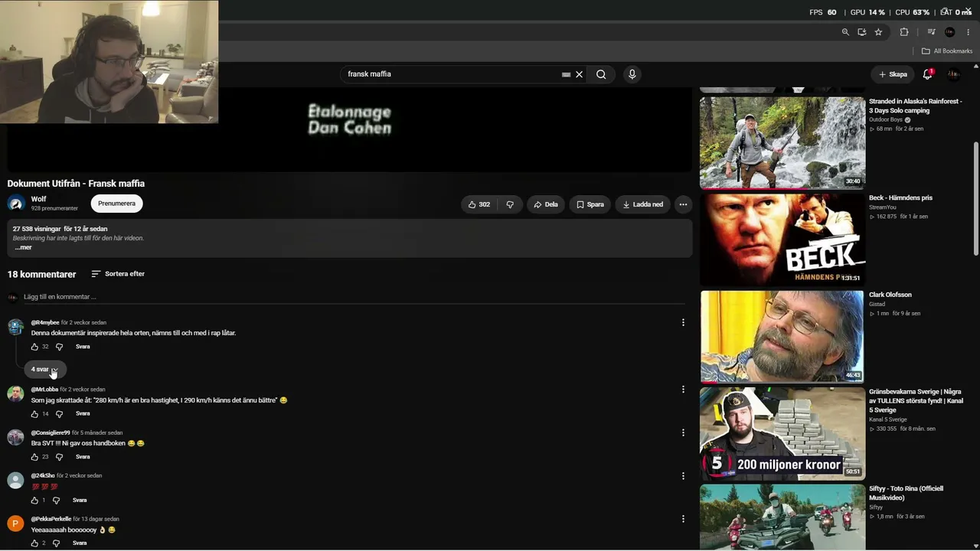The height and width of the screenshot is (551, 980).
Task: Dislike the comment by @R4mybee
Action: point(59,347)
